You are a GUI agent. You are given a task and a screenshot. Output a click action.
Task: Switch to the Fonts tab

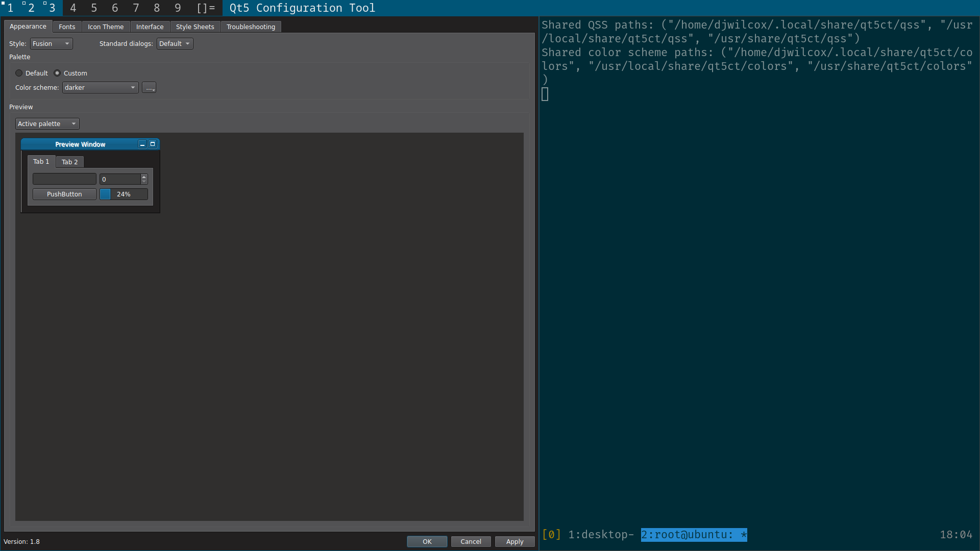click(67, 27)
